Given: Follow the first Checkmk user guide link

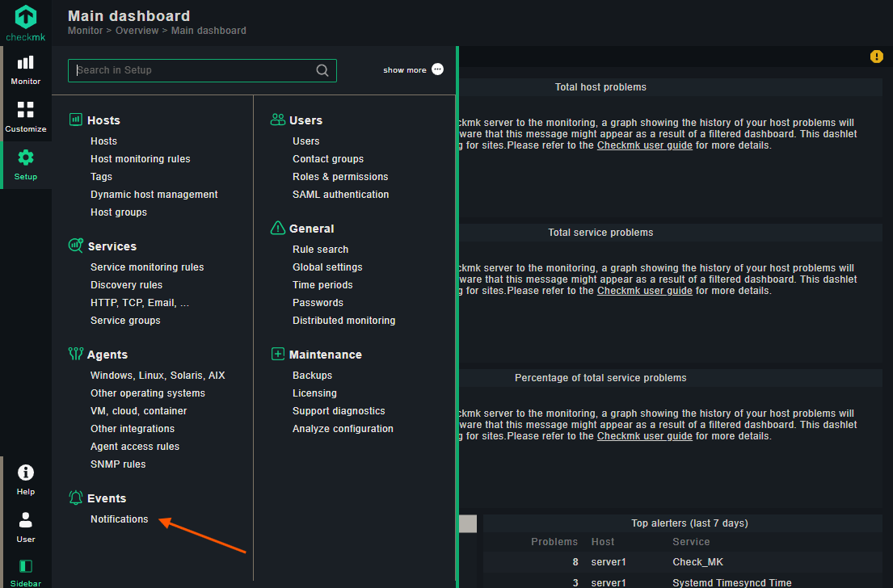Looking at the screenshot, I should tap(645, 145).
